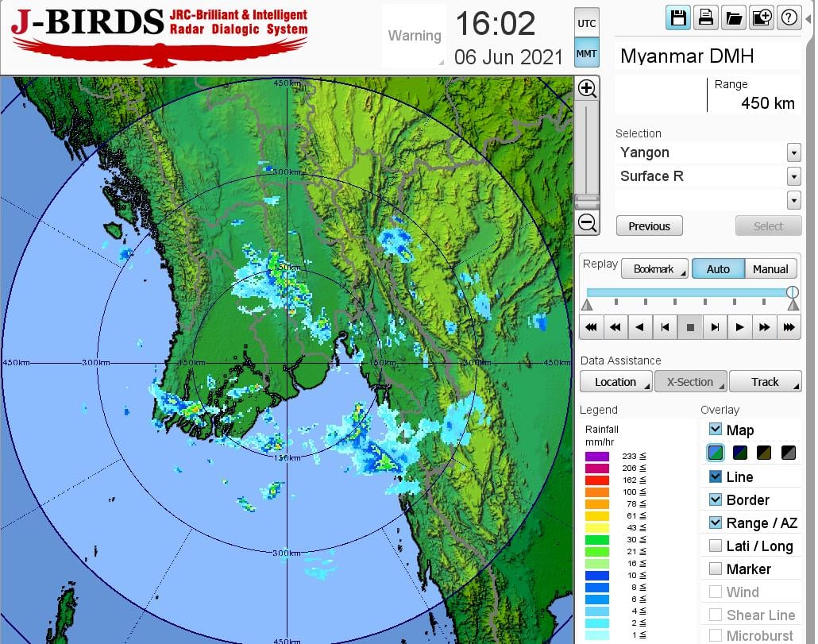Toggle the Marker overlay checkbox
818x644 pixels.
pyautogui.click(x=716, y=569)
